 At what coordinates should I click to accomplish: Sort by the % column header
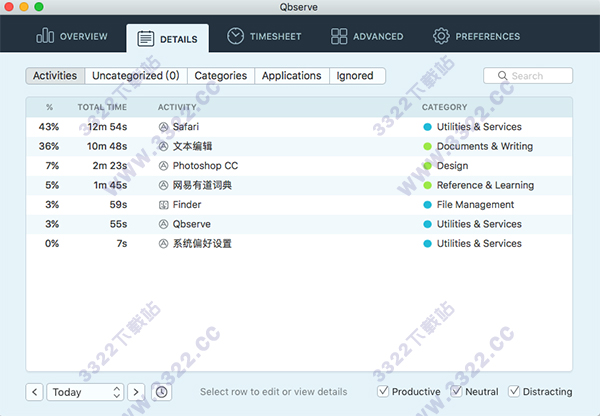tap(49, 107)
